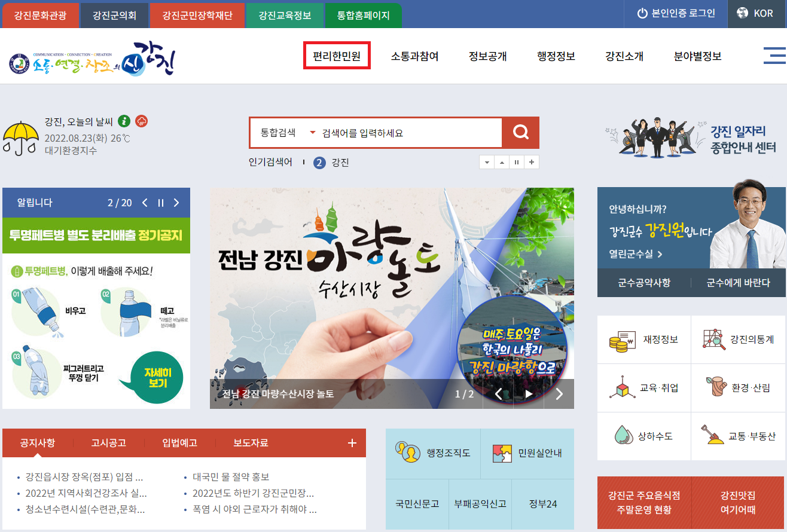Pause the 알립니다 banner rotation
Viewport: 787px width, 532px height.
tap(160, 203)
